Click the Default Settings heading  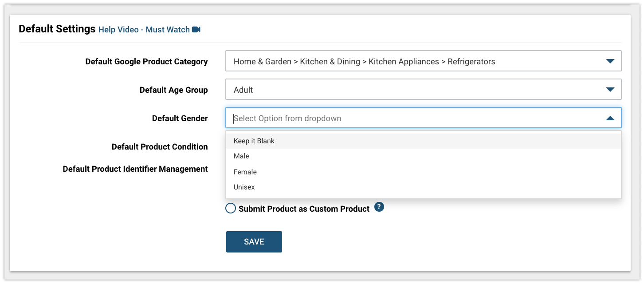tap(57, 29)
